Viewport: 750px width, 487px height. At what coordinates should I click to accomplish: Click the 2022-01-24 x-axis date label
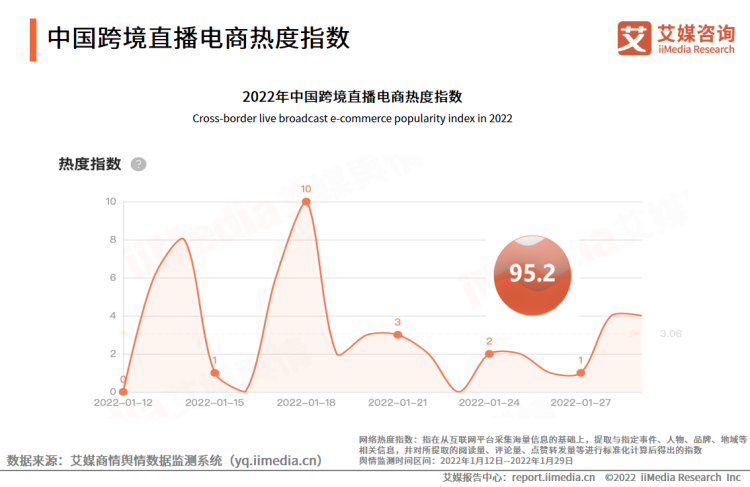coord(489,402)
